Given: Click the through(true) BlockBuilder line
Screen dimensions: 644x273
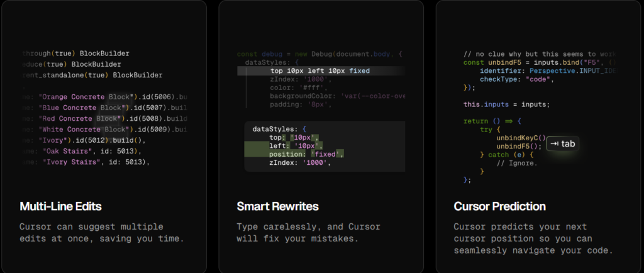Looking at the screenshot, I should click(x=75, y=53).
